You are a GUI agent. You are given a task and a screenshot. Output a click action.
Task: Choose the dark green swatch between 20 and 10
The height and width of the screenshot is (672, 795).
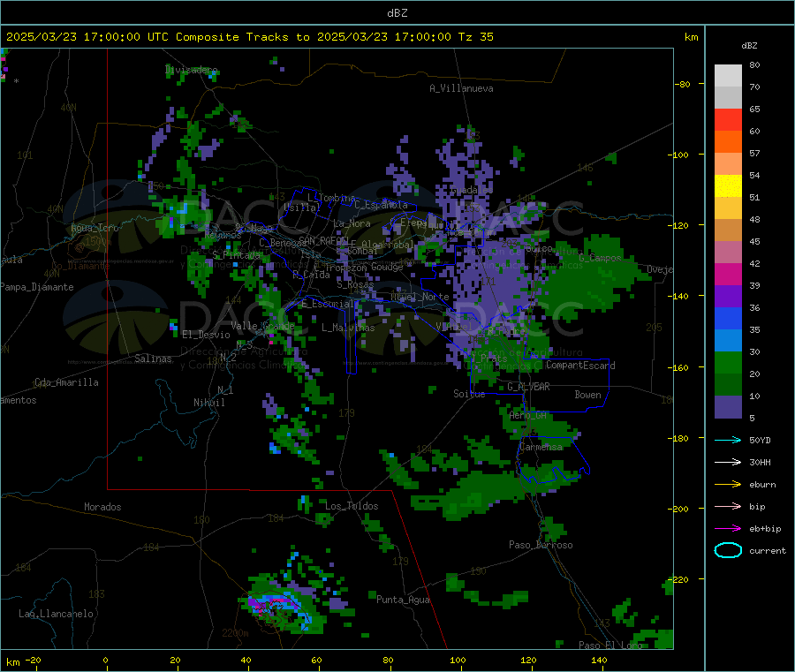tap(728, 385)
